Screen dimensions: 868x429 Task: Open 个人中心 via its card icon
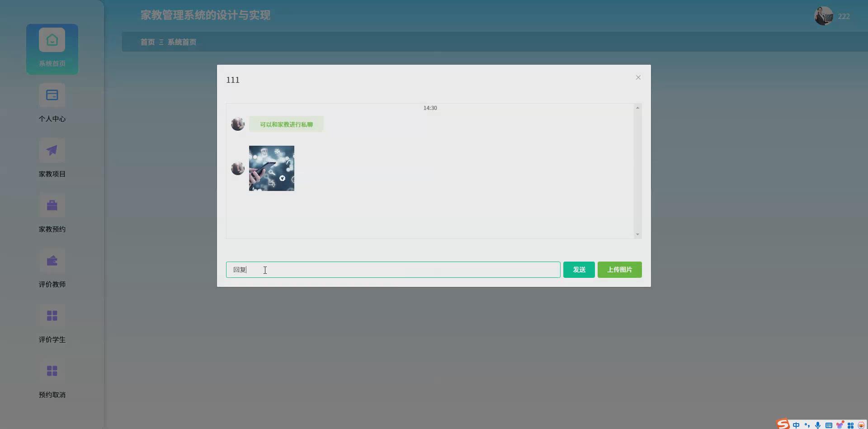52,95
